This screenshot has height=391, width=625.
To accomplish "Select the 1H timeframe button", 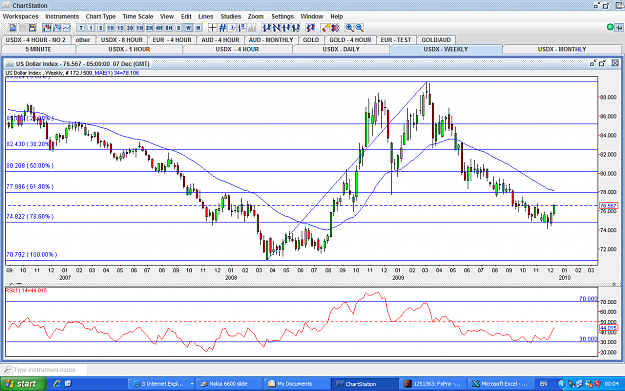I will point(140,28).
